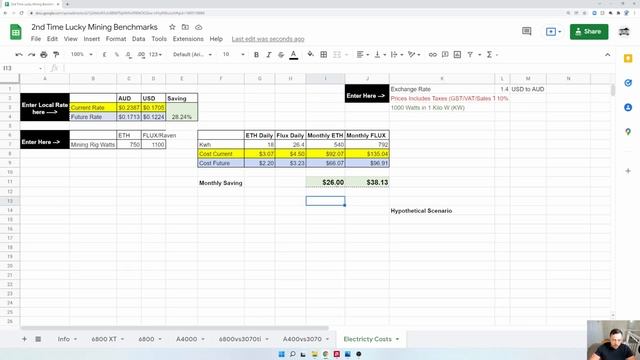
Task: Increase decimal places
Action: tap(141, 55)
